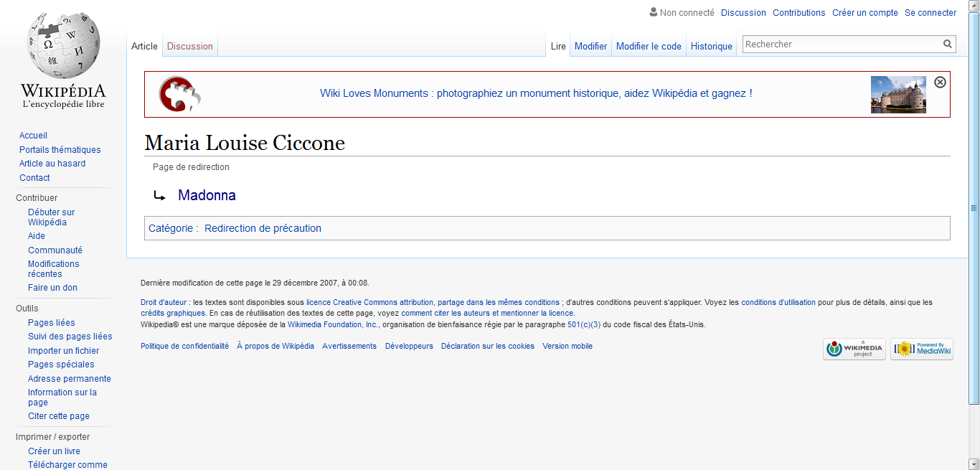Image resolution: width=980 pixels, height=470 pixels.
Task: Collapse the Contribuer sidebar section
Action: [37, 198]
